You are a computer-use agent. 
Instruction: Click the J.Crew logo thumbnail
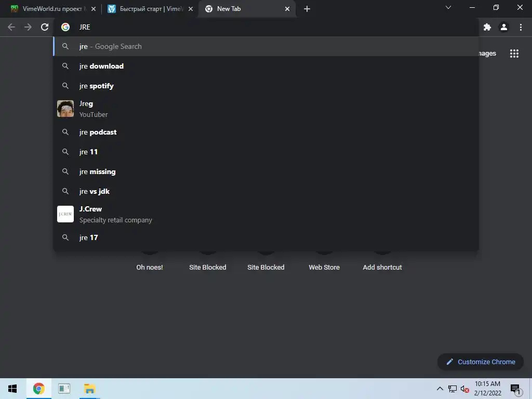pos(65,214)
